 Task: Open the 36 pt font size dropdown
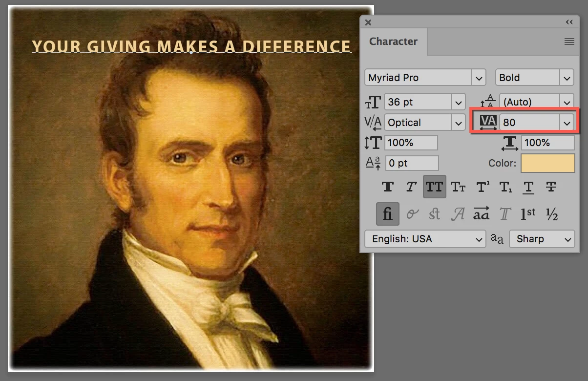click(458, 102)
